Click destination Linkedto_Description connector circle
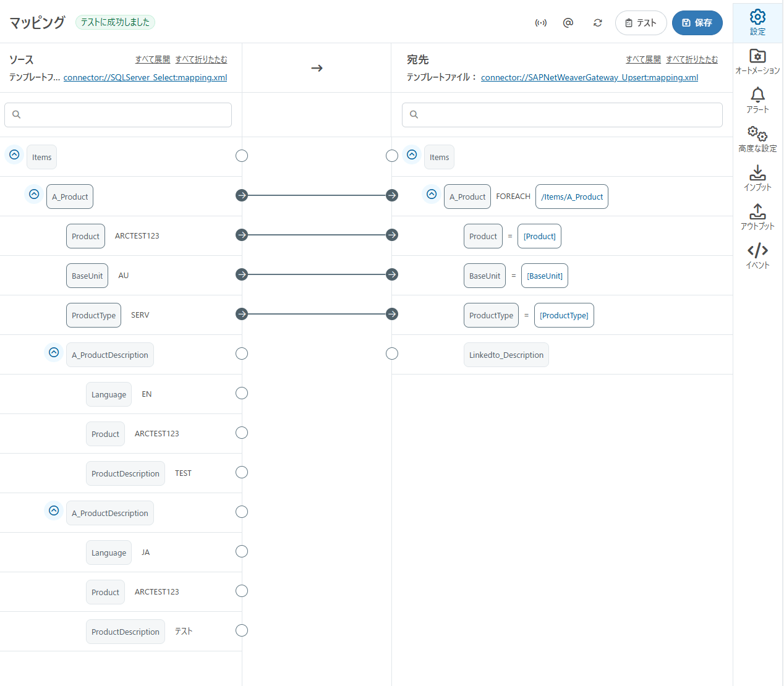 pos(392,354)
